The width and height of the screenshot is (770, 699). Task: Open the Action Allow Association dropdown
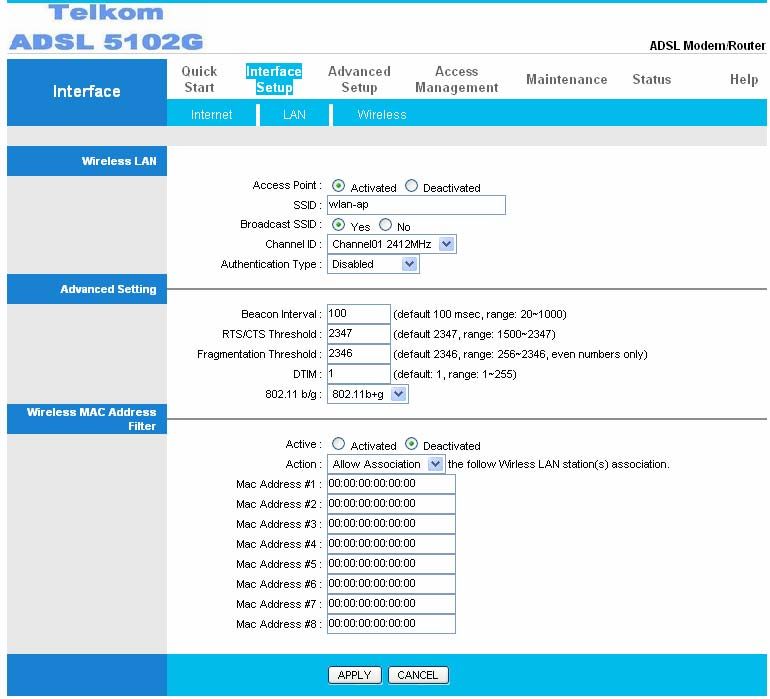point(386,464)
